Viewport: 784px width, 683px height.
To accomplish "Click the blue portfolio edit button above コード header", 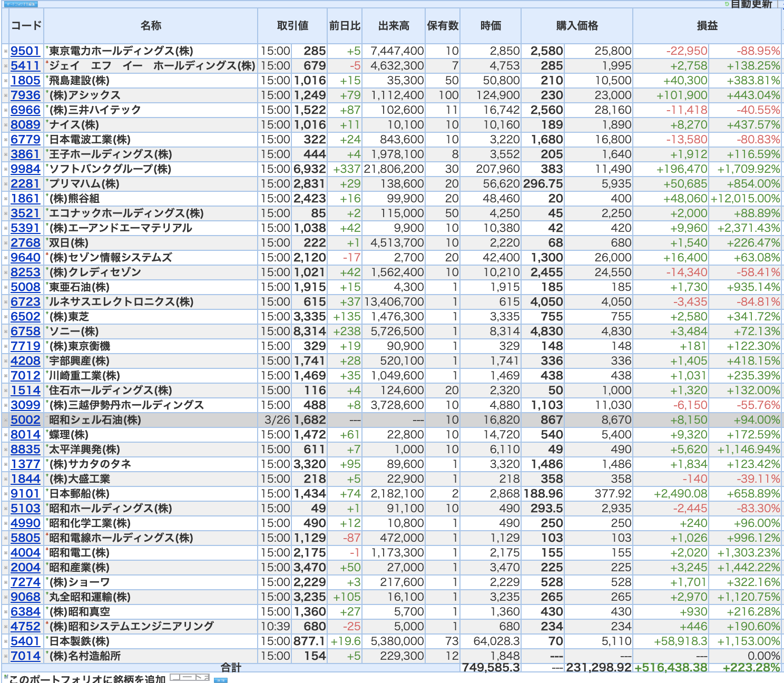I will (x=21, y=4).
